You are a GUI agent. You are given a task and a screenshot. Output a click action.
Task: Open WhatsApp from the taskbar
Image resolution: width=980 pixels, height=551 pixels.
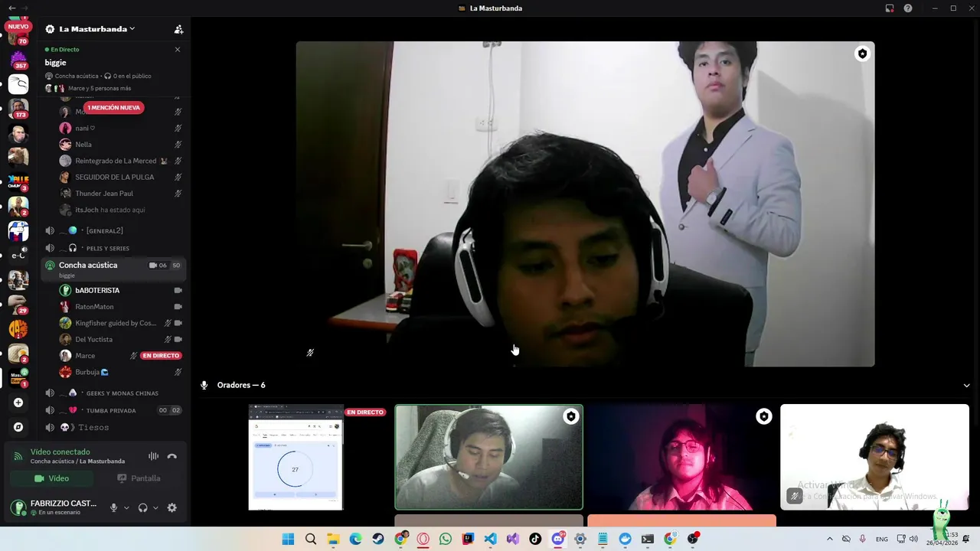coord(446,539)
